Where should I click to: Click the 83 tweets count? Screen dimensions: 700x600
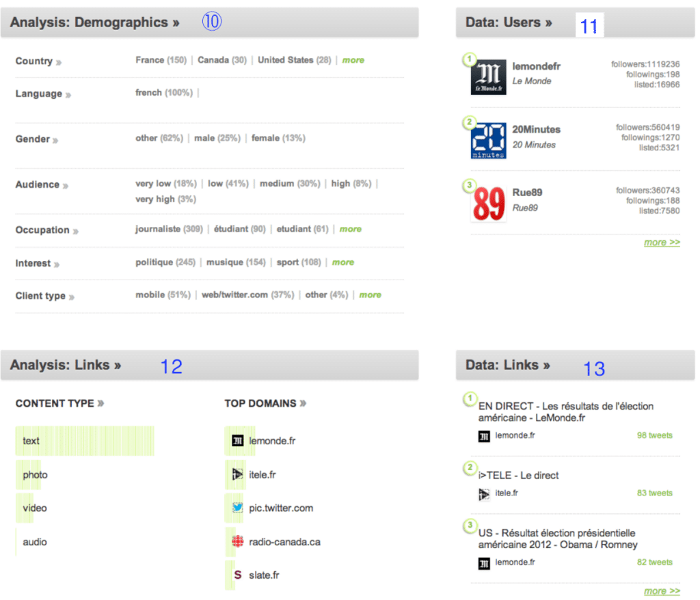pos(654,493)
